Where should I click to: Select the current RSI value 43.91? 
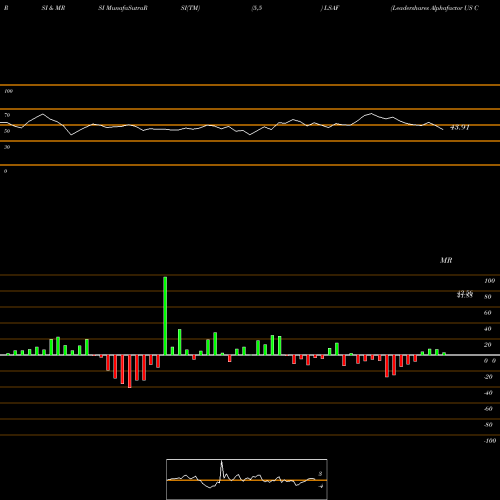460,127
